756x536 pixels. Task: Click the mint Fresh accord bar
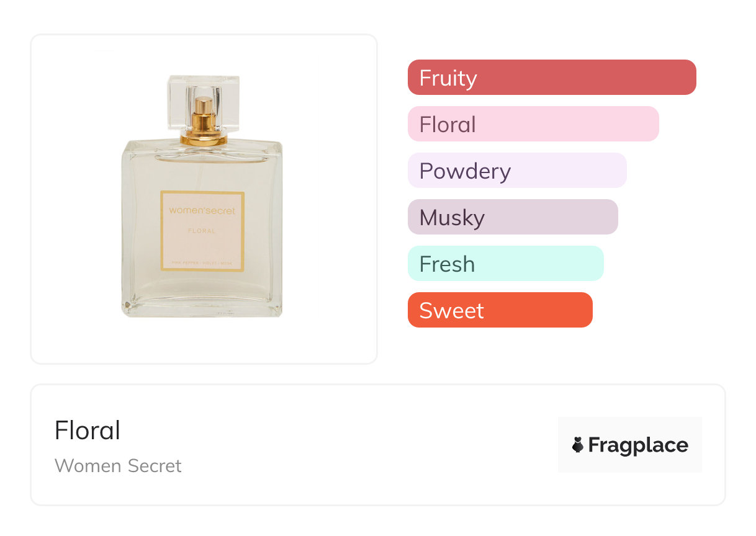[505, 264]
